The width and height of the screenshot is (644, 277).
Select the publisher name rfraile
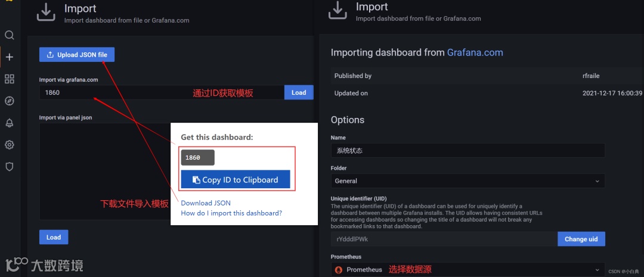[592, 76]
